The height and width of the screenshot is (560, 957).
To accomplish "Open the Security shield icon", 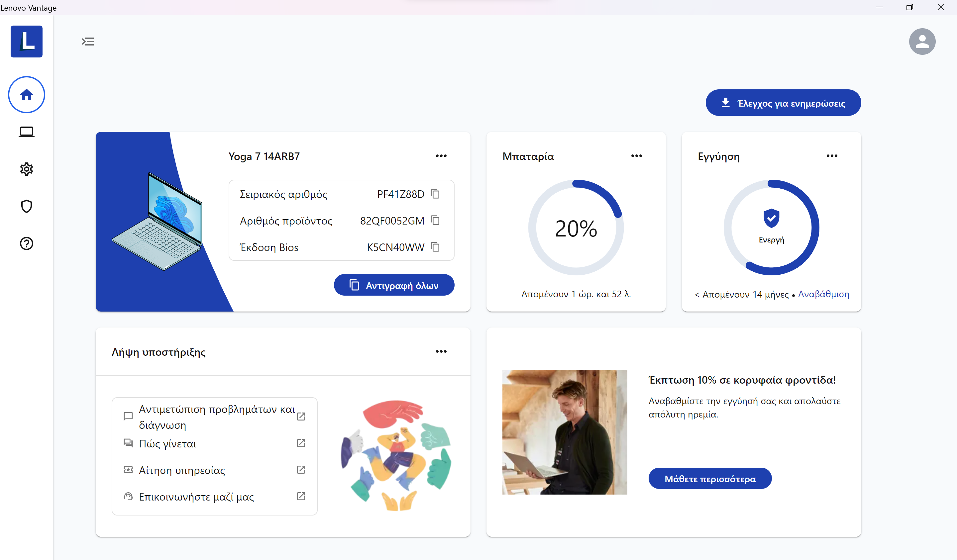I will pos(27,206).
